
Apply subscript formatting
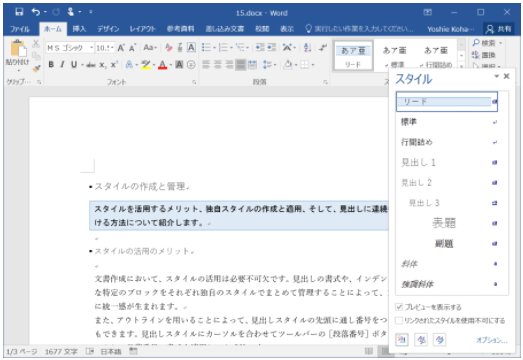coord(103,65)
